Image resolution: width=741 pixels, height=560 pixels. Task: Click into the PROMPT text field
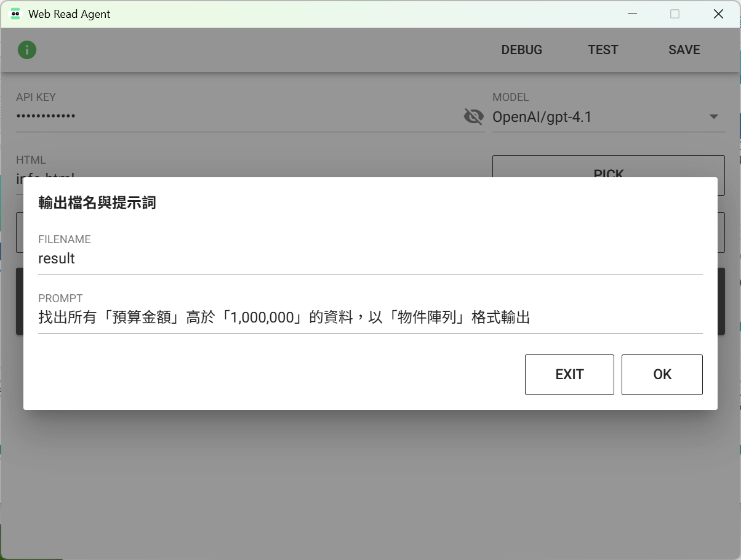pos(369,318)
